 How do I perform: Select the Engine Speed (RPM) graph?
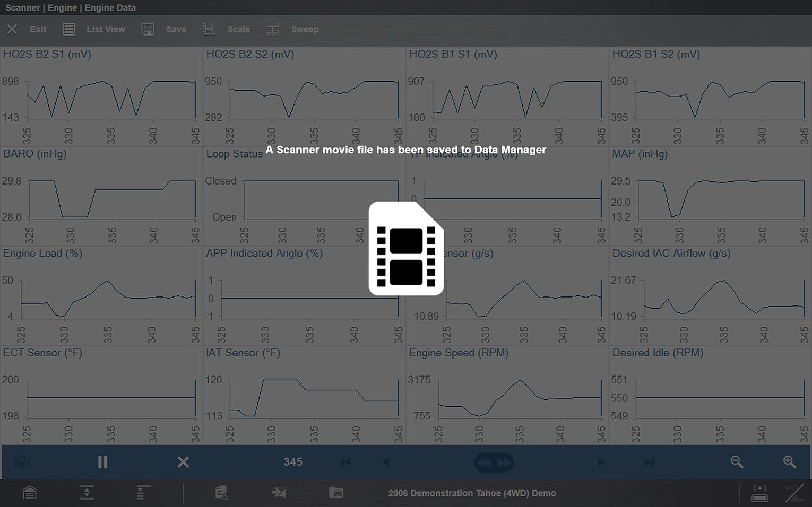tap(507, 395)
